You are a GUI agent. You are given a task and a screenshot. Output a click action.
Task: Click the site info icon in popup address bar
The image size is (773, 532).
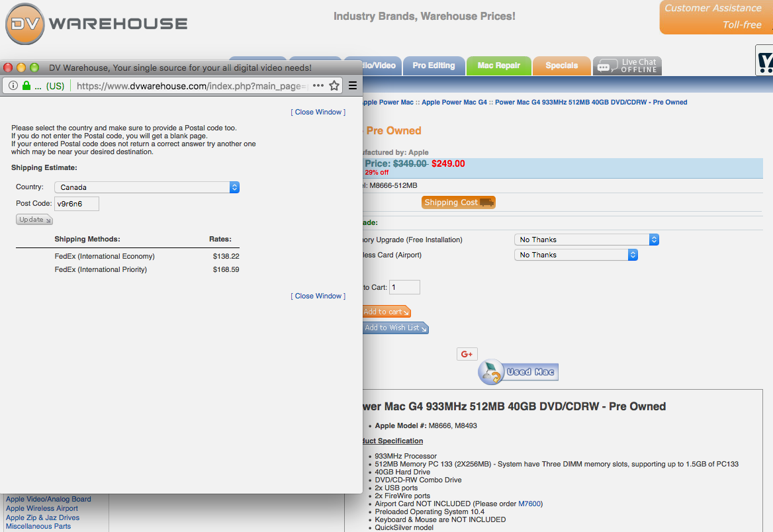tap(13, 85)
